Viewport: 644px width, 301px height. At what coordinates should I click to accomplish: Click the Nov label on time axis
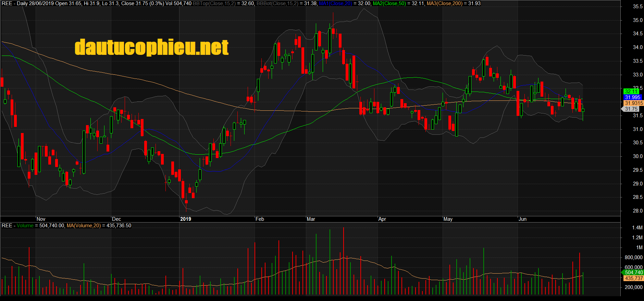[41, 219]
